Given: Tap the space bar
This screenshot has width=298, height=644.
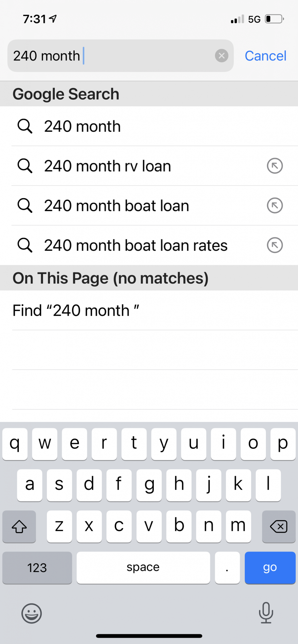Looking at the screenshot, I should coord(143,568).
